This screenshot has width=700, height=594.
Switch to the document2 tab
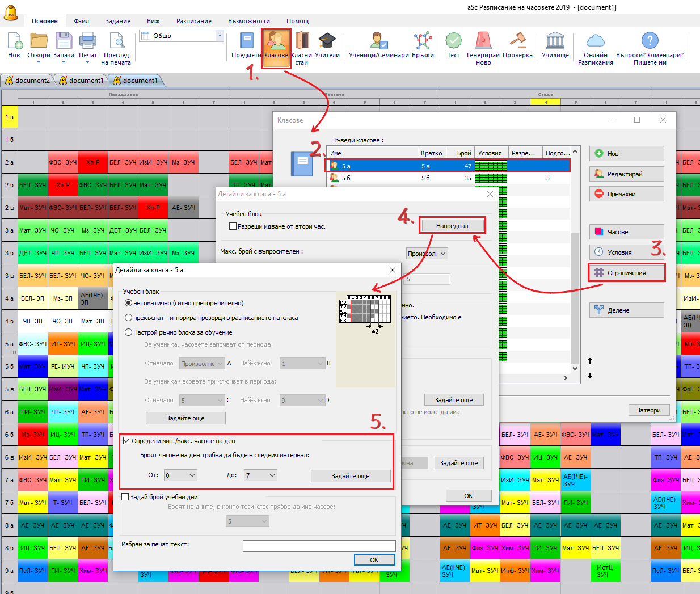28,81
